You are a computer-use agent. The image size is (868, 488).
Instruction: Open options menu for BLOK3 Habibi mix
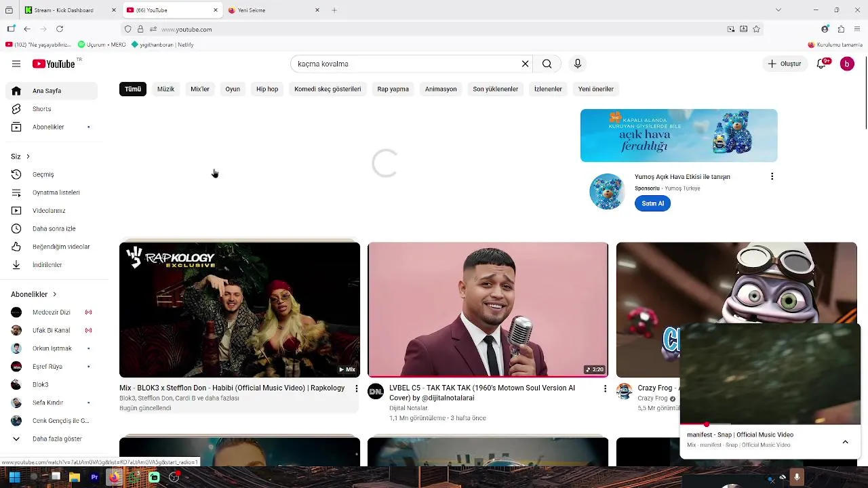tap(357, 389)
